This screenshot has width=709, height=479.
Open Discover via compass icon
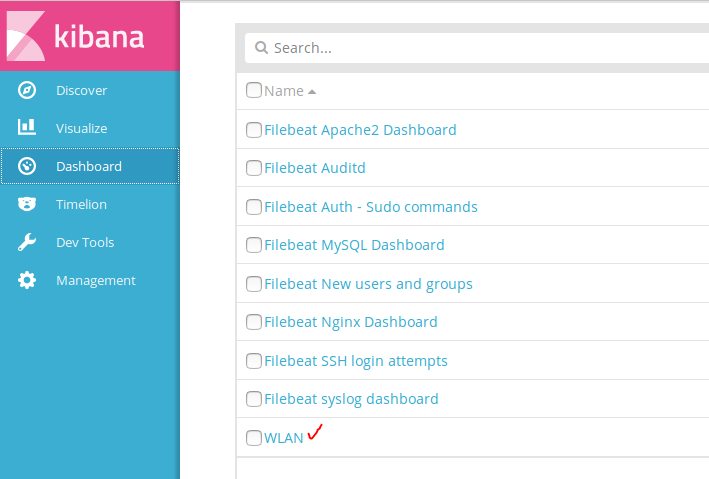pos(27,90)
